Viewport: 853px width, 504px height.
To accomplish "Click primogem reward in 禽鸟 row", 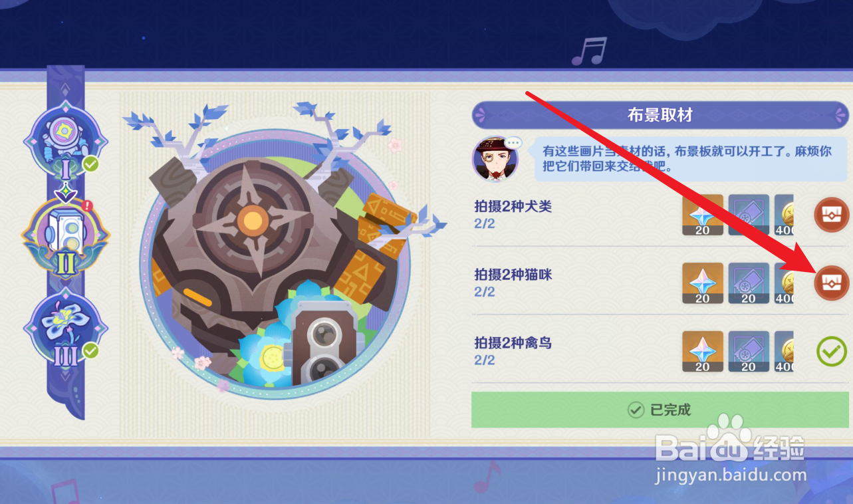I will (x=703, y=352).
